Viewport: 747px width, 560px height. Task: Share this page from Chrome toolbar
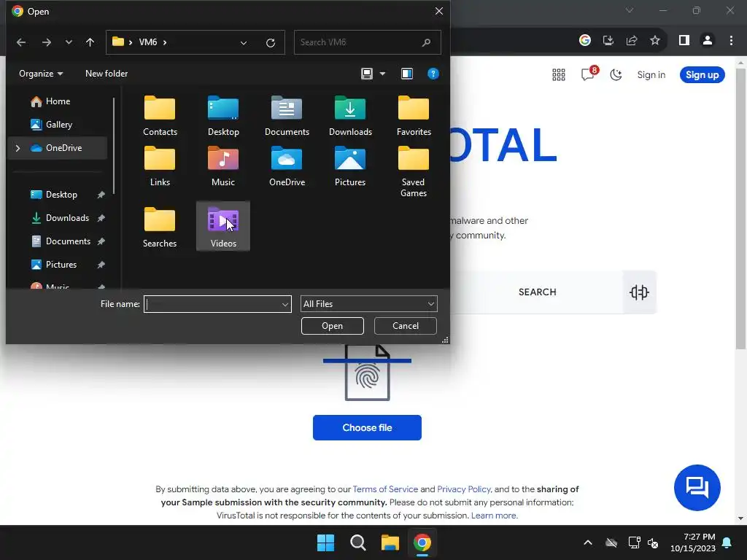[632, 41]
